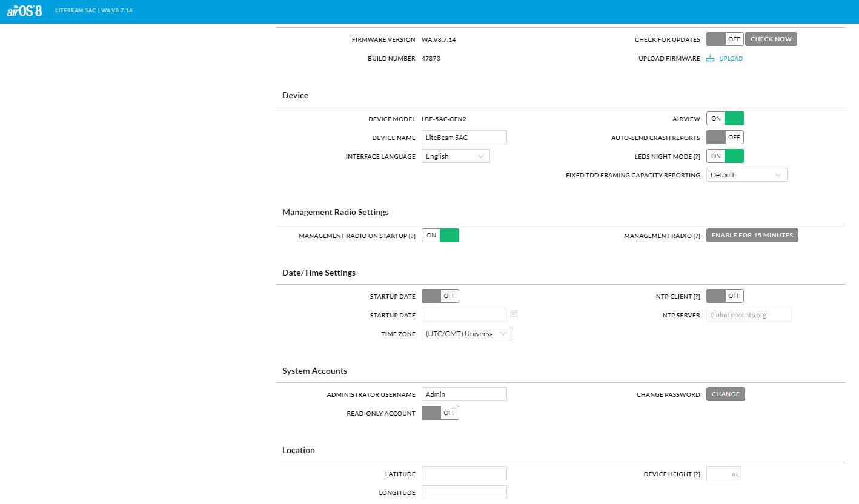
Task: Click the Latitude input field
Action: [x=464, y=474]
